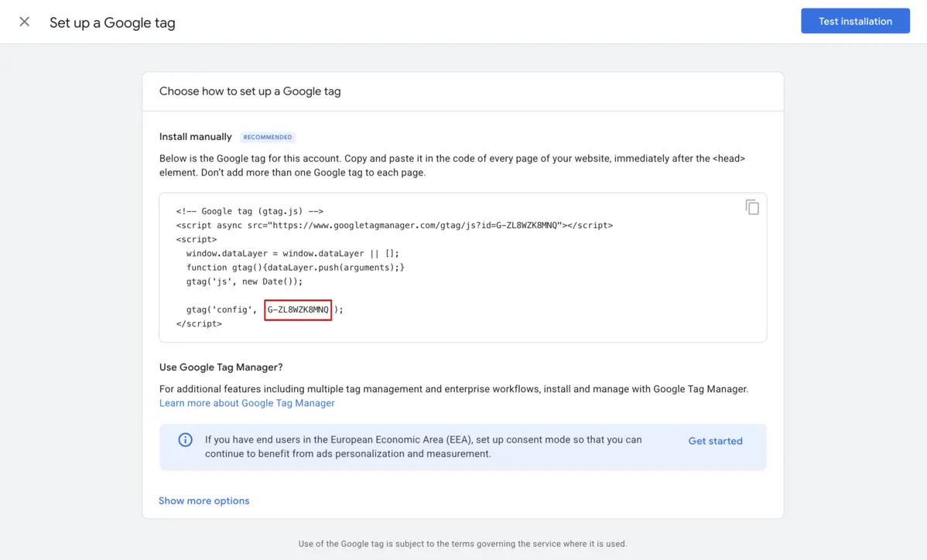Expand Show more options

coord(204,500)
